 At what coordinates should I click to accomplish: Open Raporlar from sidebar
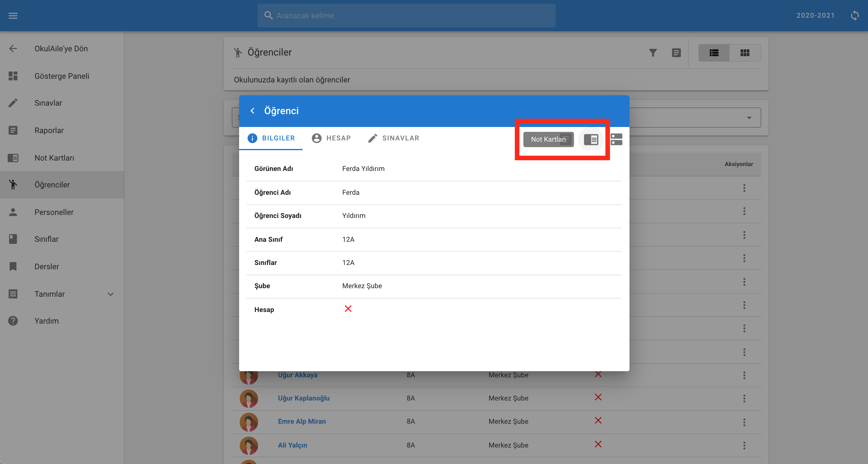tap(62, 131)
